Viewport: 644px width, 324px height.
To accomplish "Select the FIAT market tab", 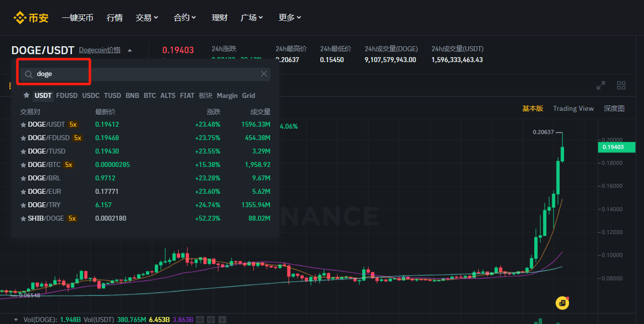I will [x=187, y=95].
